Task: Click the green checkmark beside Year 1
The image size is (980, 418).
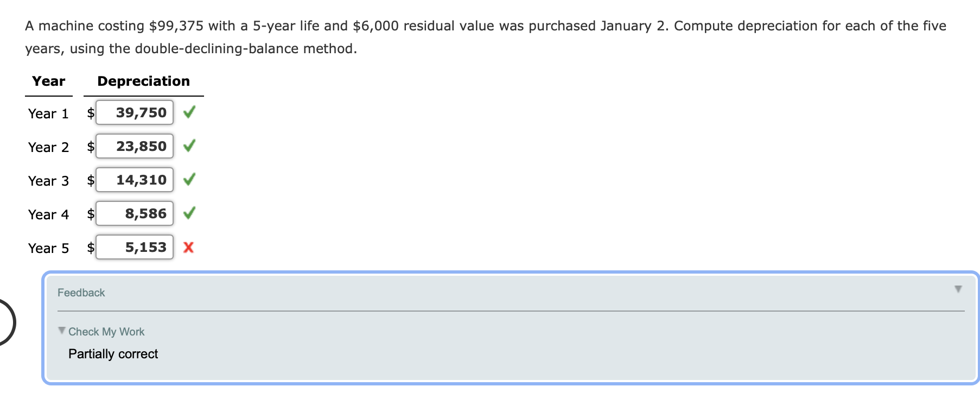Action: click(189, 112)
